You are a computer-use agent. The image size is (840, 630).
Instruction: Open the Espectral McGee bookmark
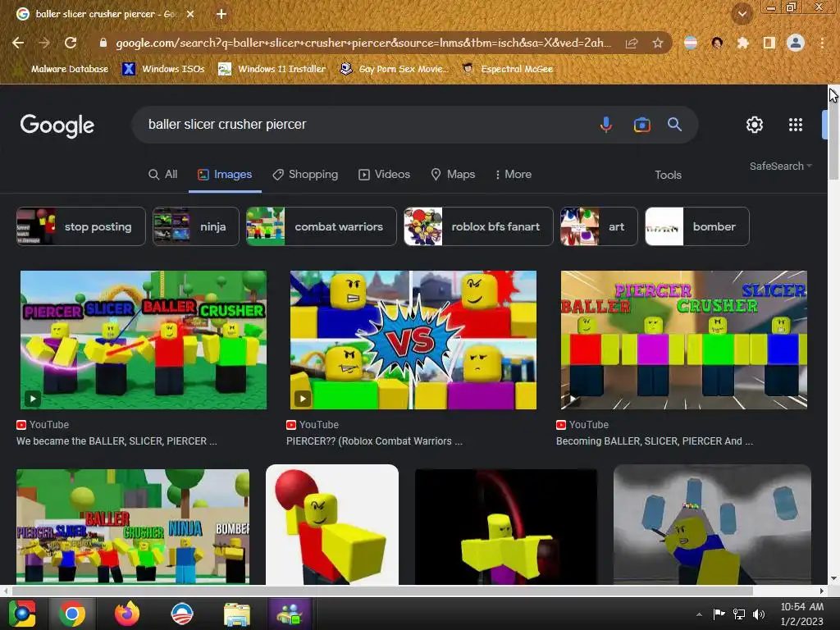coord(508,69)
